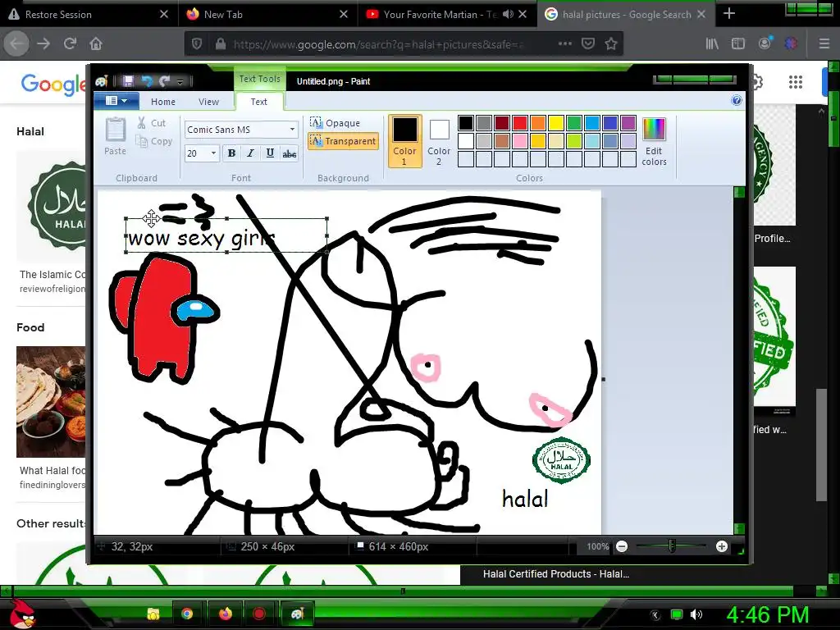Open Firefox from the taskbar
The image size is (840, 630).
click(226, 614)
